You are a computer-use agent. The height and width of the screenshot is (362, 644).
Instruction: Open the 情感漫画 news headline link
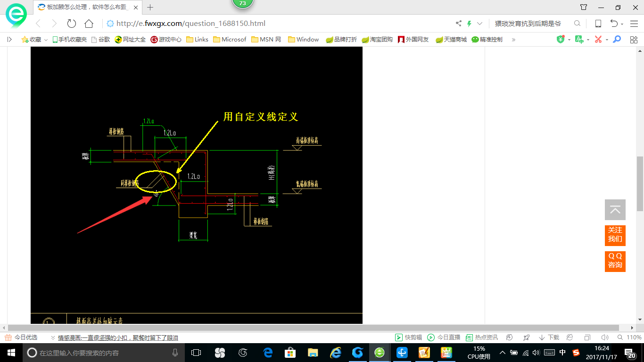coord(118,337)
